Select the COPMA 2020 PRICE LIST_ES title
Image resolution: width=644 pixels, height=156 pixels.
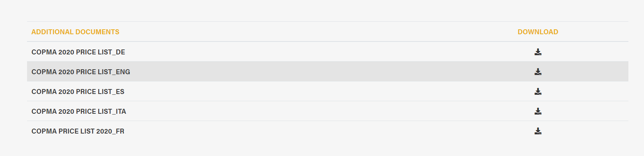(78, 92)
